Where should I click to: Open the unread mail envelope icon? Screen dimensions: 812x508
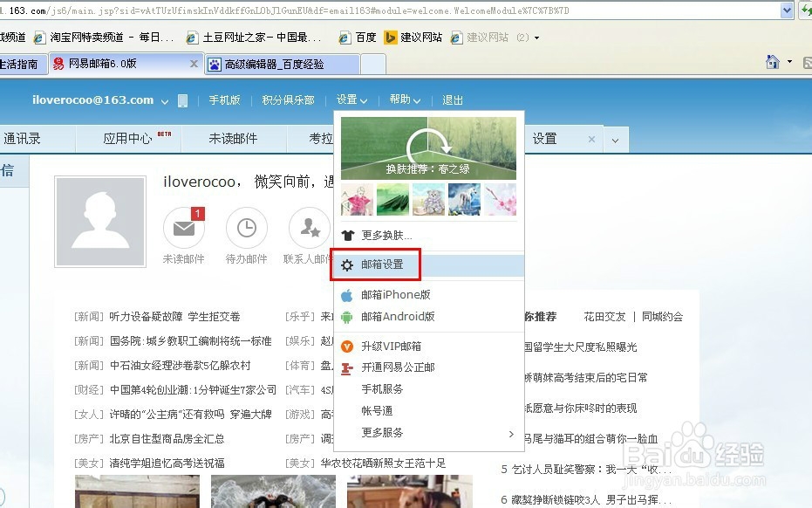(184, 228)
